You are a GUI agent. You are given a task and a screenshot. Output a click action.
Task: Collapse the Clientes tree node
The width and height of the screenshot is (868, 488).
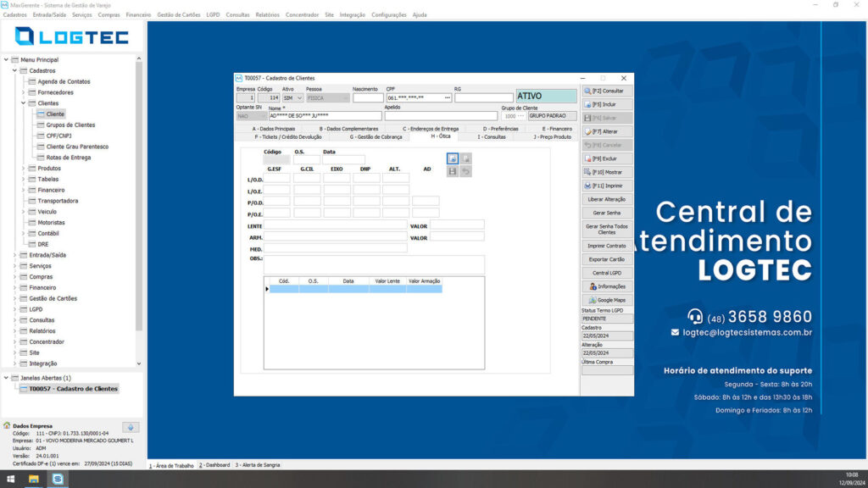coord(23,103)
